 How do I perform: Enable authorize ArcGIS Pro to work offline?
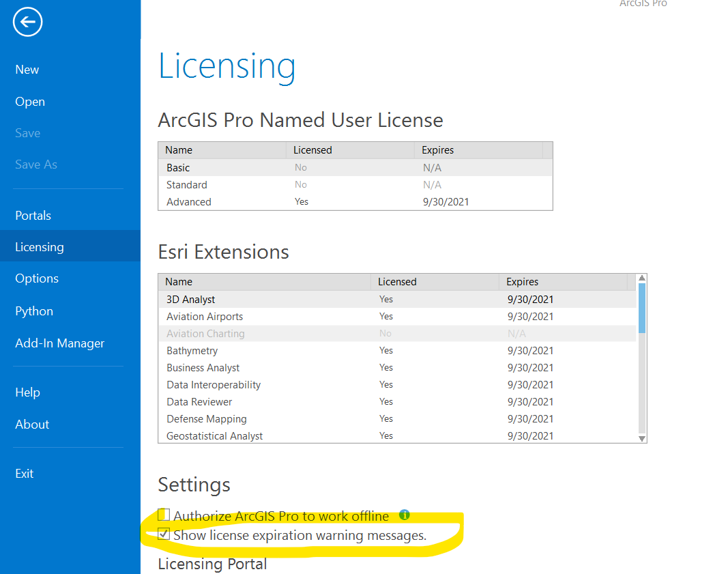(163, 515)
